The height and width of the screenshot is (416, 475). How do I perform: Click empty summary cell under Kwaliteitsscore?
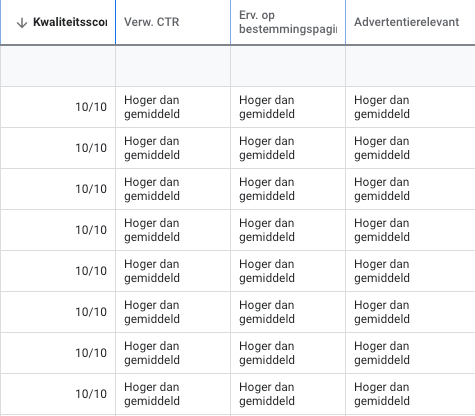58,66
